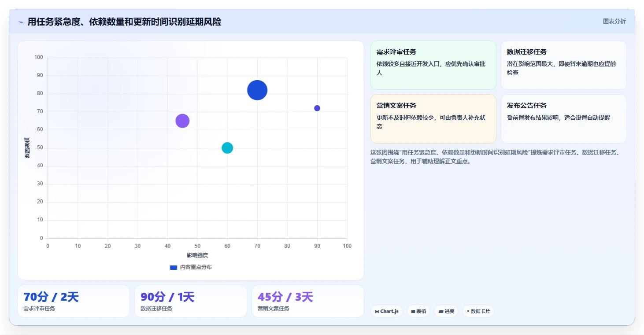Click 数据迁移任务 label under 90分 / 1天
The height and width of the screenshot is (335, 644).
point(156,309)
